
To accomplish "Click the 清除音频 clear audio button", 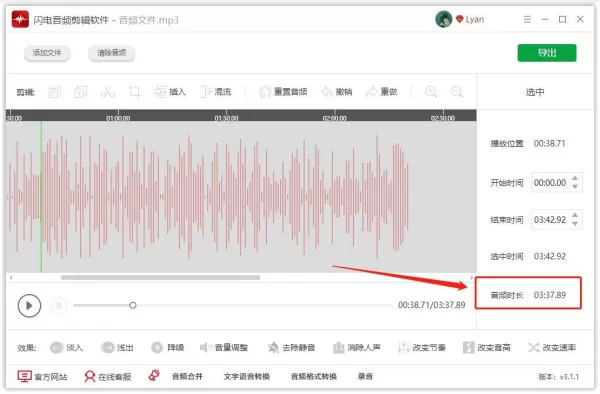I will click(111, 53).
